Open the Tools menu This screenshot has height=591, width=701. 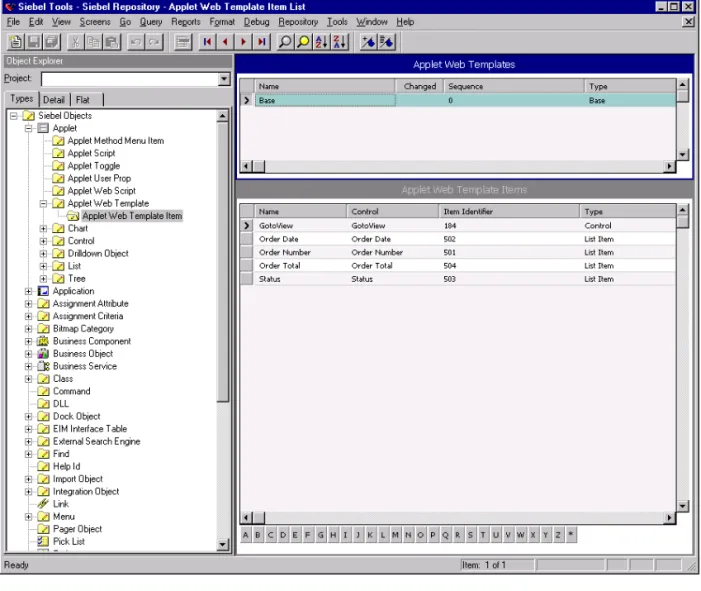coord(337,21)
